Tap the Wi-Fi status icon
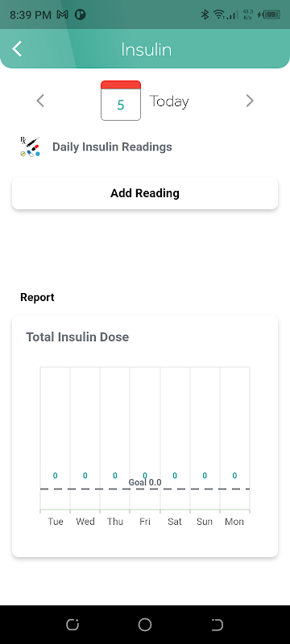The height and width of the screenshot is (644, 290). (x=218, y=14)
